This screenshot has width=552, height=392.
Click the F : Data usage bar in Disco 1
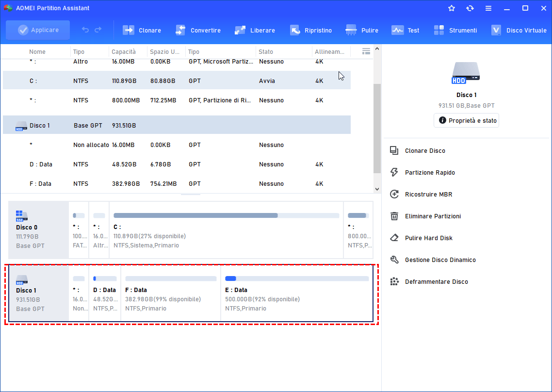(x=171, y=278)
